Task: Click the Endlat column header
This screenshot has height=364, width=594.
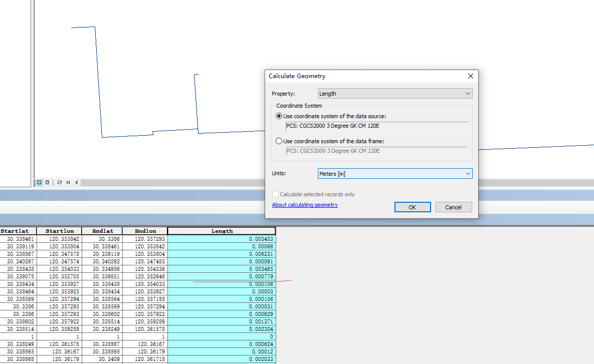Action: (102, 231)
